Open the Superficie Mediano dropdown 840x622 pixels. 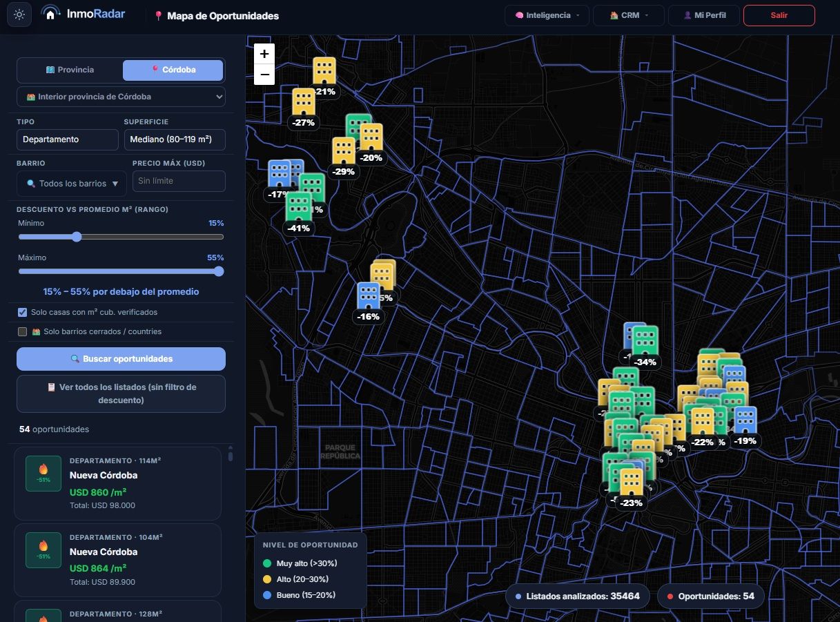pos(175,139)
